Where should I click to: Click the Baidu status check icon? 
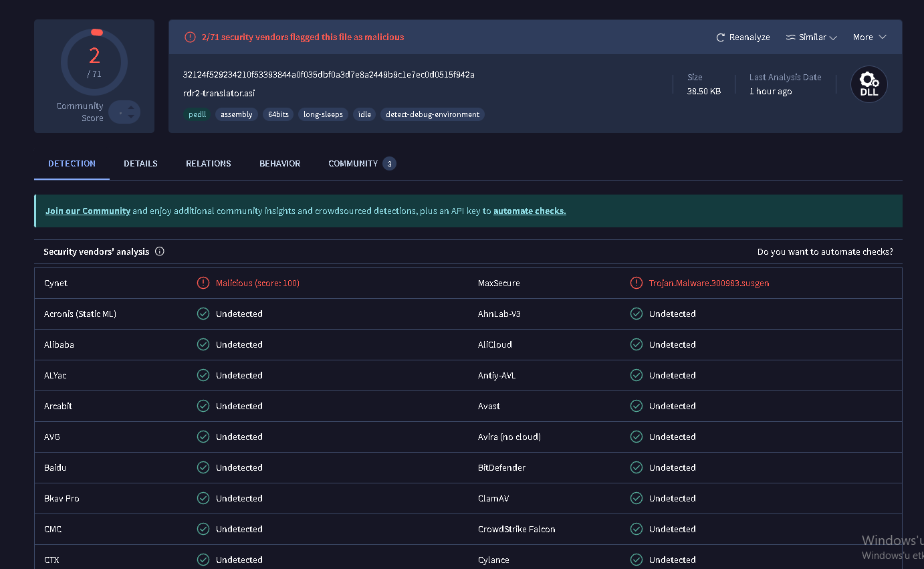point(203,467)
